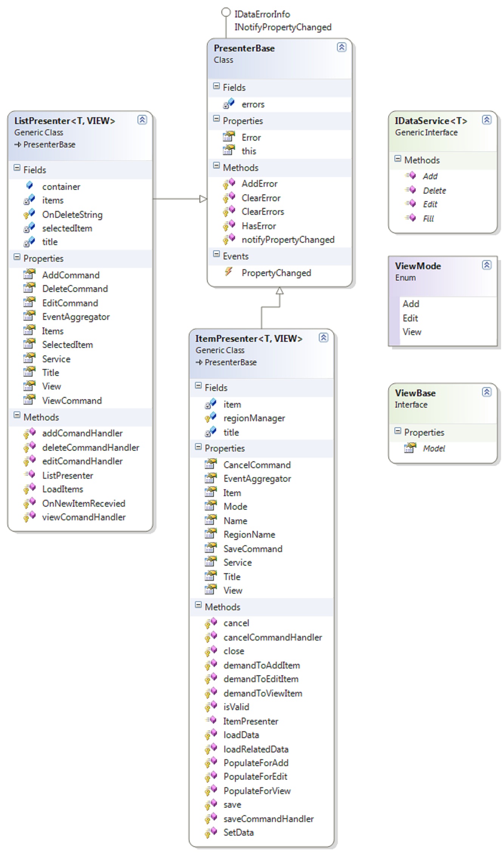Collapse the Methods section of PresenterBase
The height and width of the screenshot is (853, 504).
216,166
